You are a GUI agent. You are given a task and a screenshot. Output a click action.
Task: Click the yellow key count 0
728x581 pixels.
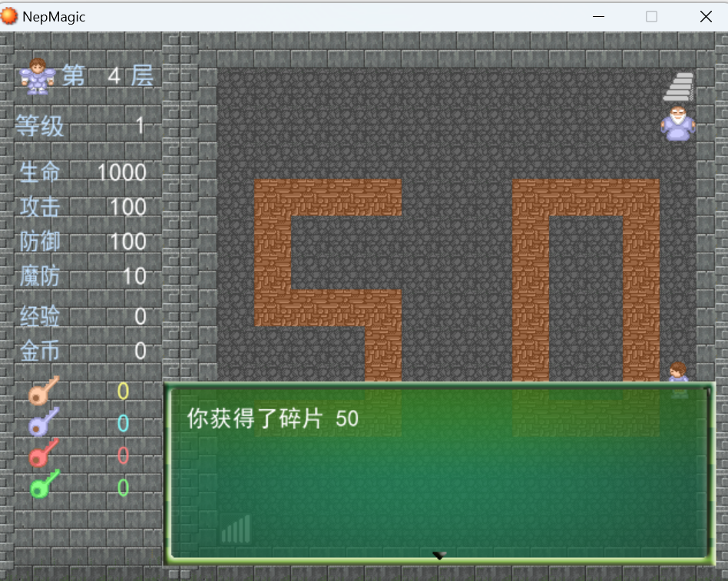click(x=123, y=391)
